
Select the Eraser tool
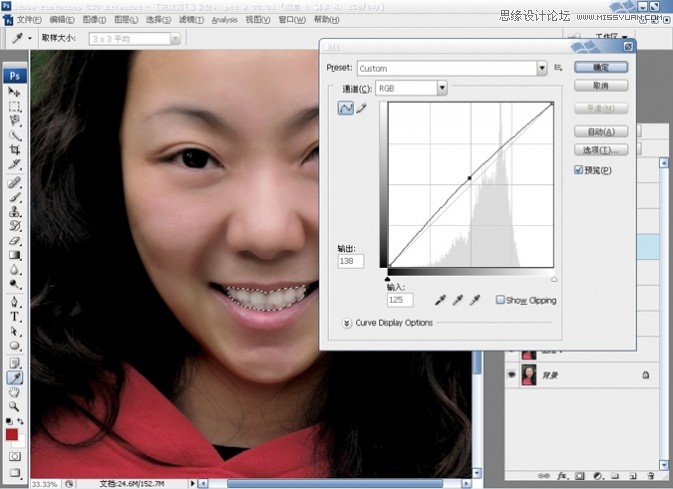[14, 241]
